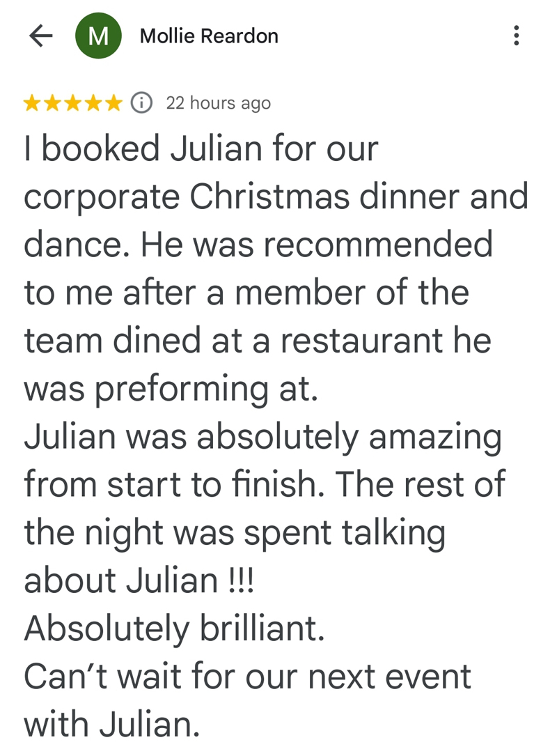Click the "the night was spent talking" line
The image size is (557, 756).
[234, 533]
